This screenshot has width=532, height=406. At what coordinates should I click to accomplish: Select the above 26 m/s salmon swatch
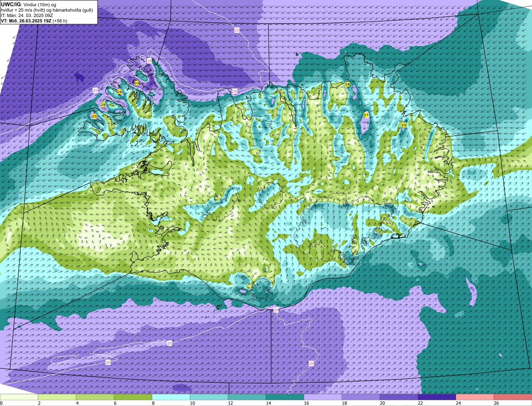tap(513, 397)
